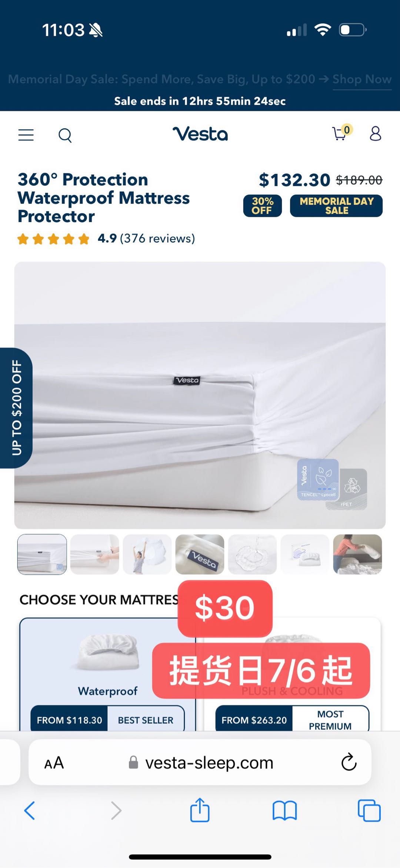Open the user account icon
The height and width of the screenshot is (868, 400).
[x=375, y=133]
